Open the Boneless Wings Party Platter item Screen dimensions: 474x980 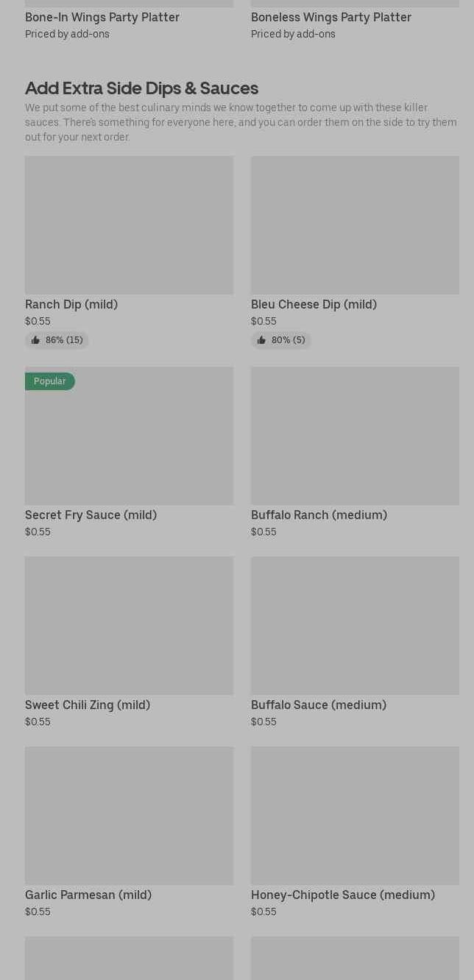[330, 17]
